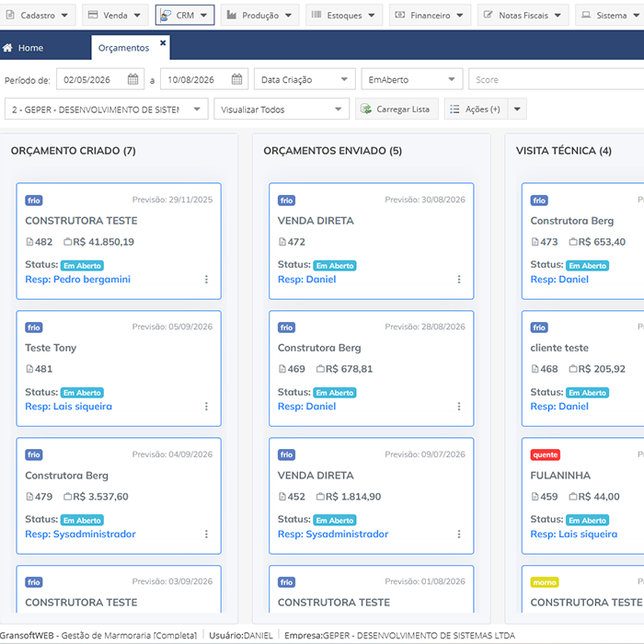Click Usuário:DANIEL in the status bar
The image size is (644, 644).
pyautogui.click(x=241, y=636)
